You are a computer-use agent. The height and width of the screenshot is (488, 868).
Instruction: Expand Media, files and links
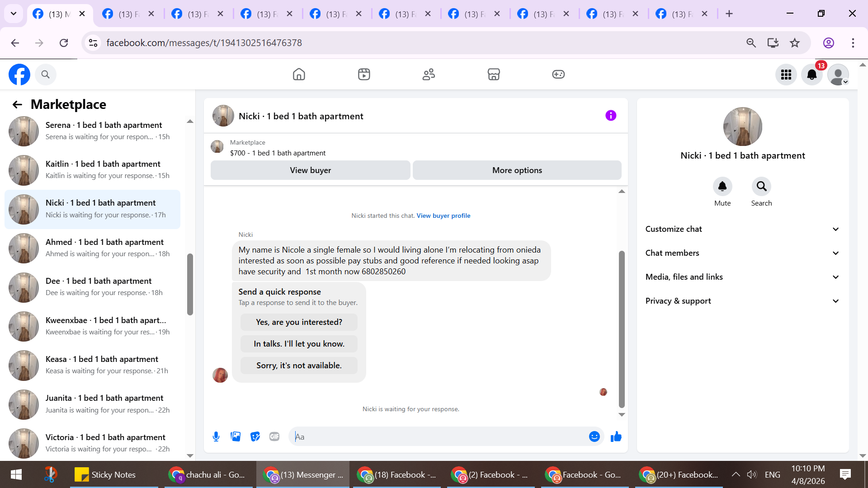(x=742, y=277)
